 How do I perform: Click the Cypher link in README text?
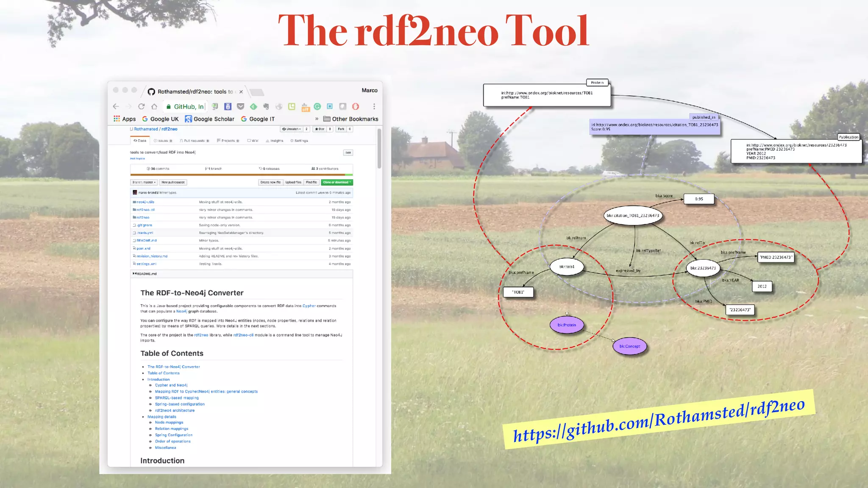tap(309, 306)
